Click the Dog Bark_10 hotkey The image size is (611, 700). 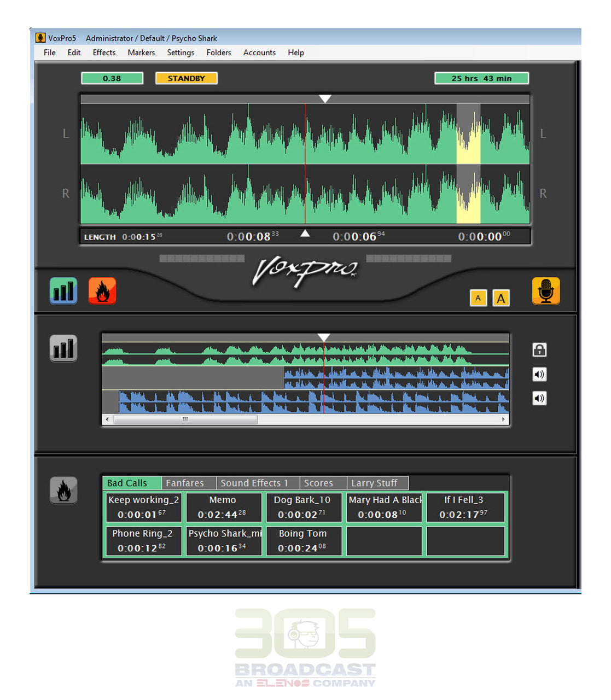(304, 507)
